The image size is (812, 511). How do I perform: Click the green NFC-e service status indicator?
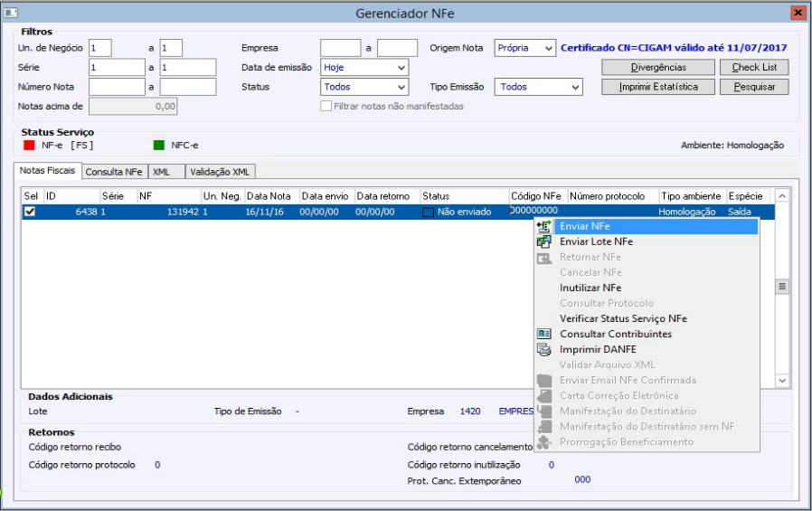click(158, 145)
